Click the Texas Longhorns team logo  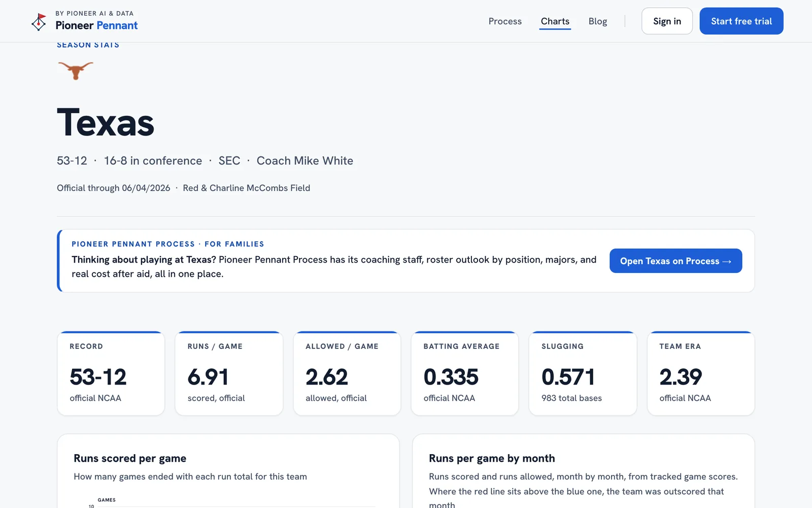pyautogui.click(x=76, y=70)
